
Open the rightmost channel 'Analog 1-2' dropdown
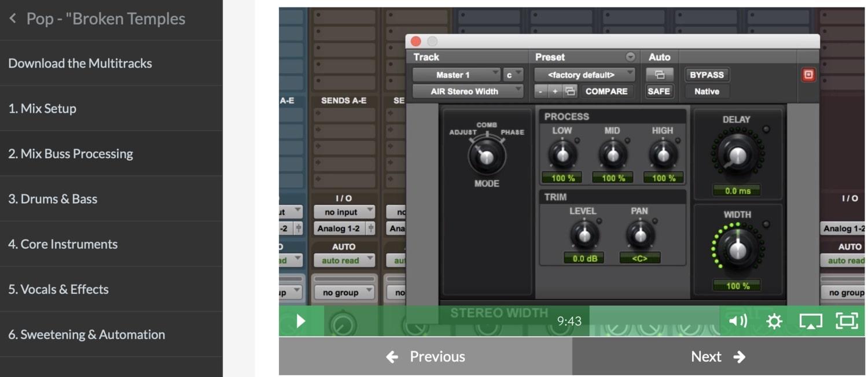[x=843, y=228]
